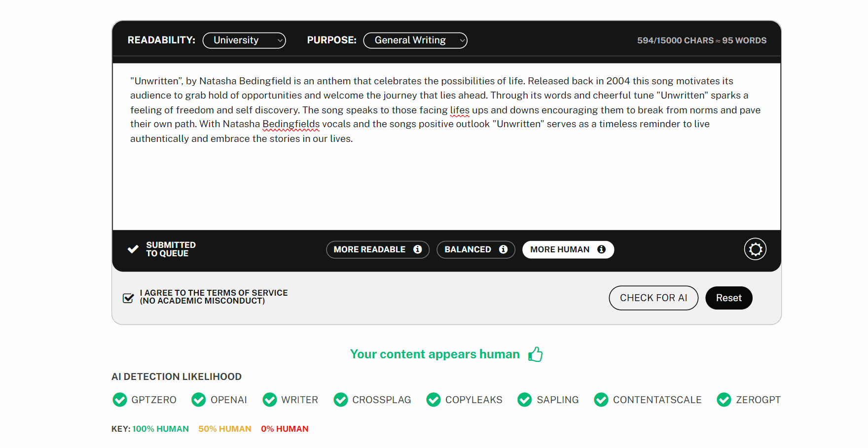
Task: Click the Copyleaks green check icon
Action: click(x=434, y=400)
